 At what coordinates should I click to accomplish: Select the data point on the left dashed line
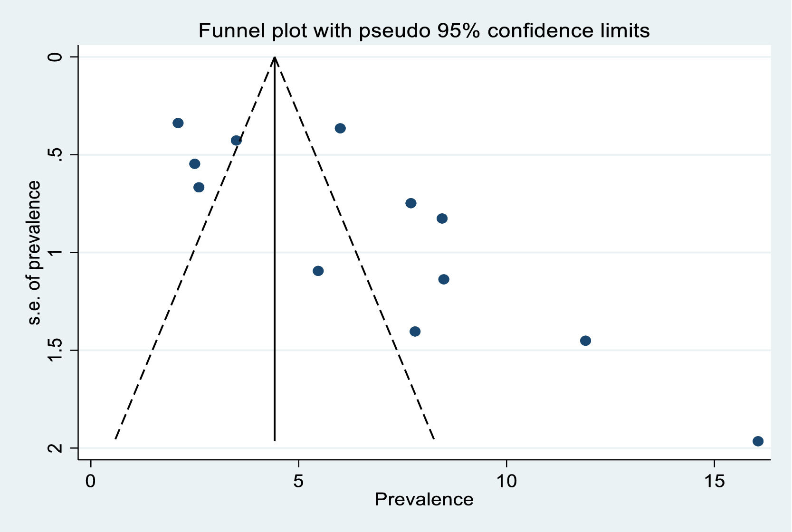click(236, 140)
